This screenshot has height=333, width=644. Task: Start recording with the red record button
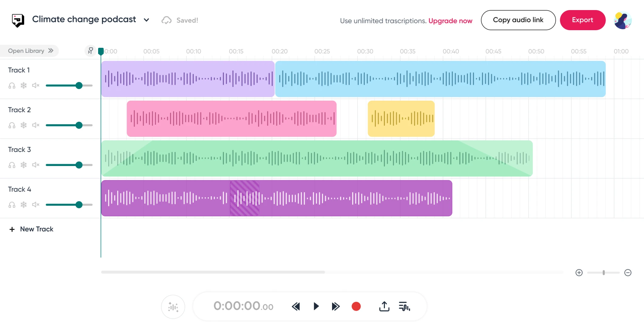(x=356, y=306)
